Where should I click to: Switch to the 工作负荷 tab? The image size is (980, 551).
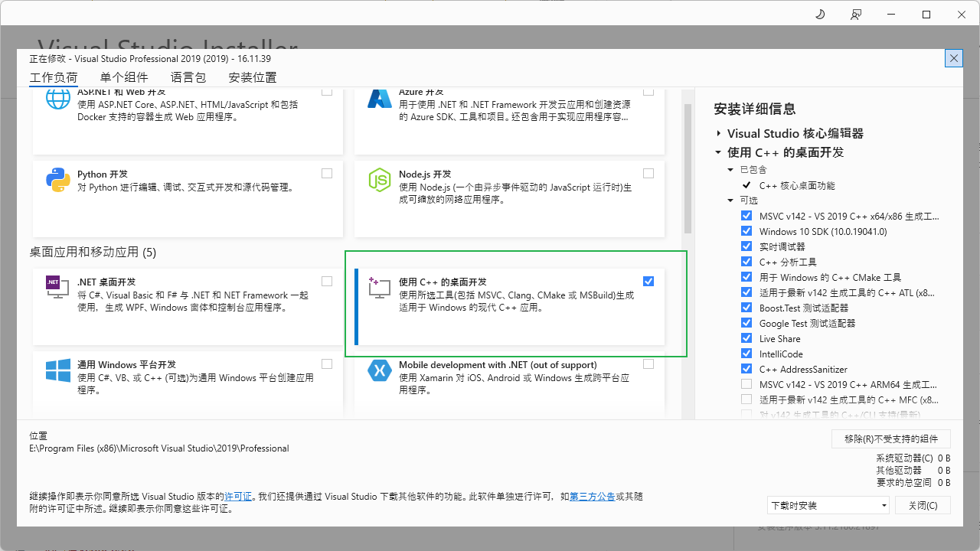pos(54,77)
